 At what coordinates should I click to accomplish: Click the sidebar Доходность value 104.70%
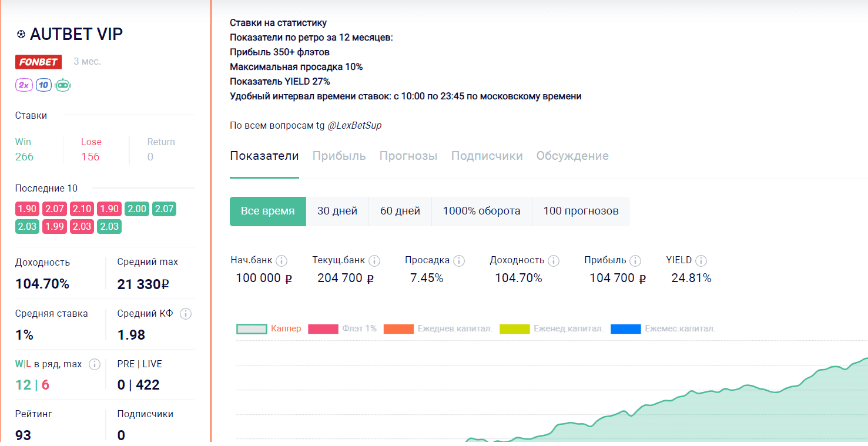point(42,284)
